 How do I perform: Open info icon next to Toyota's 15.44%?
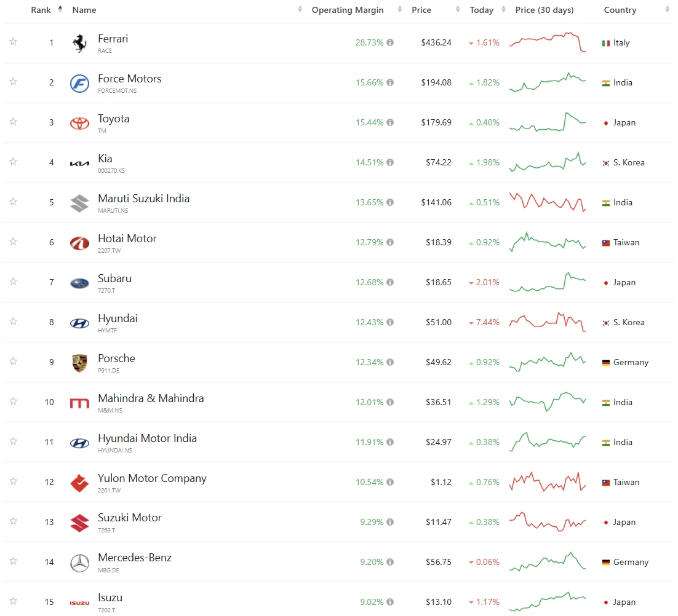[x=390, y=122]
